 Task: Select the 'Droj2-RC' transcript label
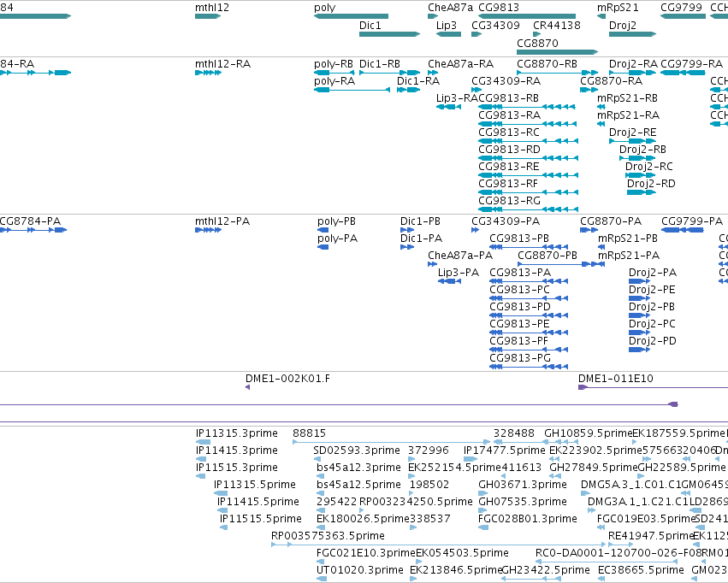(x=649, y=167)
